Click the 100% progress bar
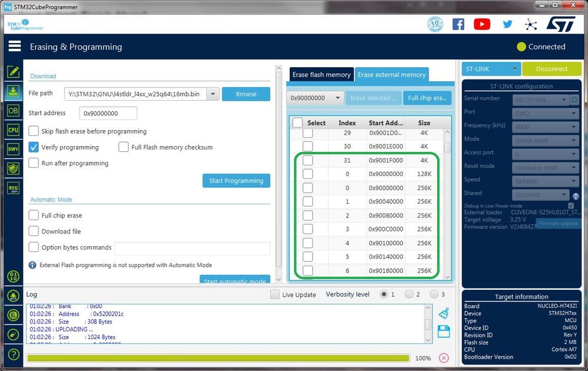588x371 pixels. (218, 358)
